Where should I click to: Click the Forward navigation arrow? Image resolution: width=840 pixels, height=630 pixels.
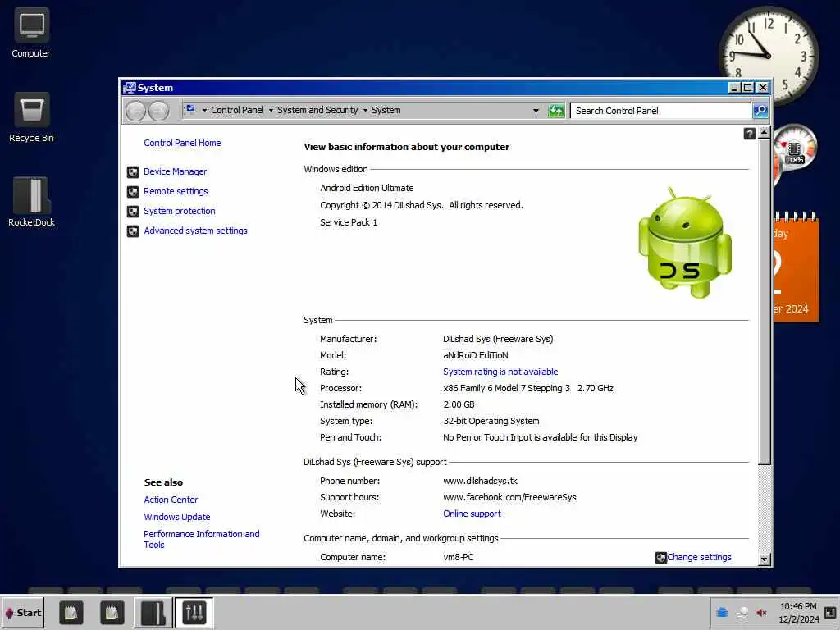(x=158, y=111)
